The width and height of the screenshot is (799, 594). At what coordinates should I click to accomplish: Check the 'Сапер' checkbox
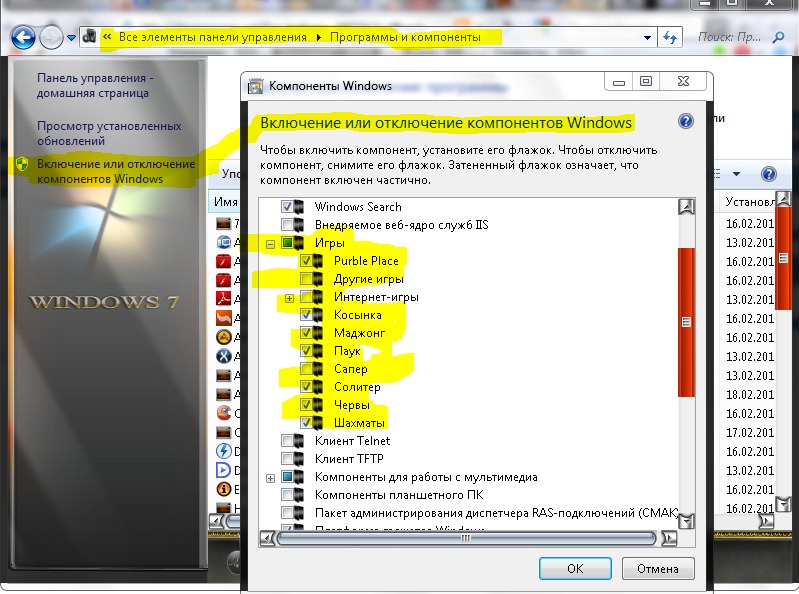306,368
